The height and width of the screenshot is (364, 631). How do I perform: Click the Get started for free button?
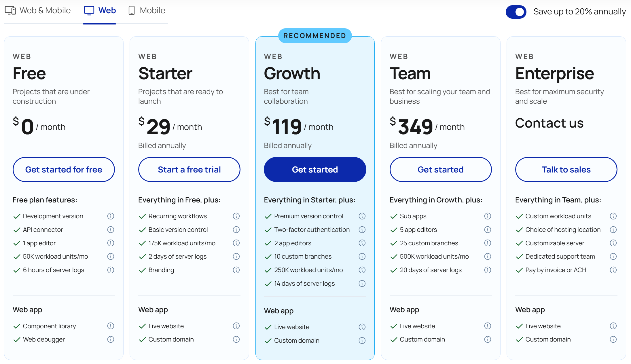(64, 169)
